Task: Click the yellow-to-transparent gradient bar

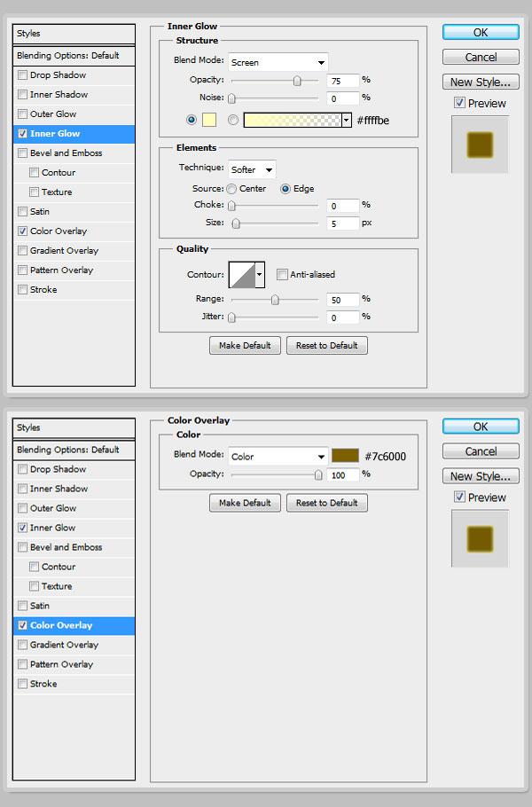Action: tap(293, 121)
